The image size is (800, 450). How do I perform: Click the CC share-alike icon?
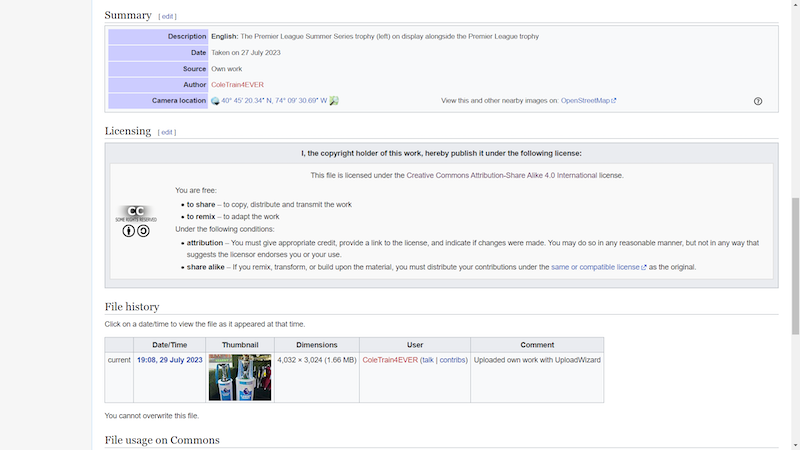pos(143,231)
